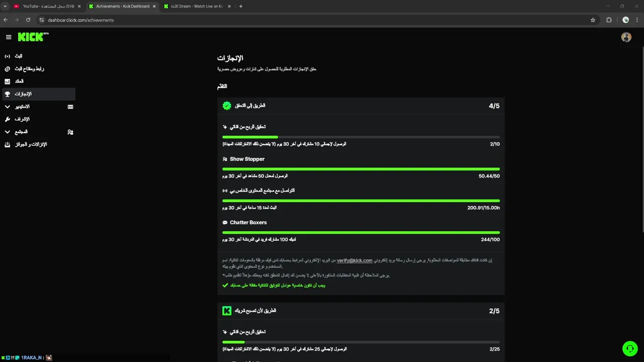Click the verify@kick.com email link
This screenshot has height=362, width=644.
pyautogui.click(x=354, y=260)
